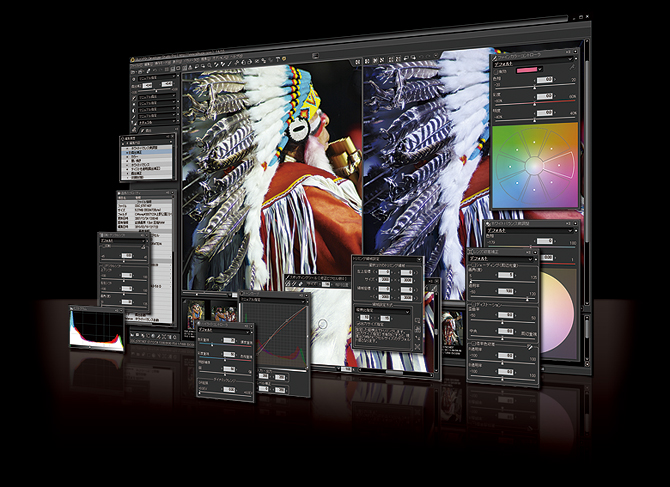Click the pink color swatch in the fine color controller
670x487 pixels.
tap(527, 70)
